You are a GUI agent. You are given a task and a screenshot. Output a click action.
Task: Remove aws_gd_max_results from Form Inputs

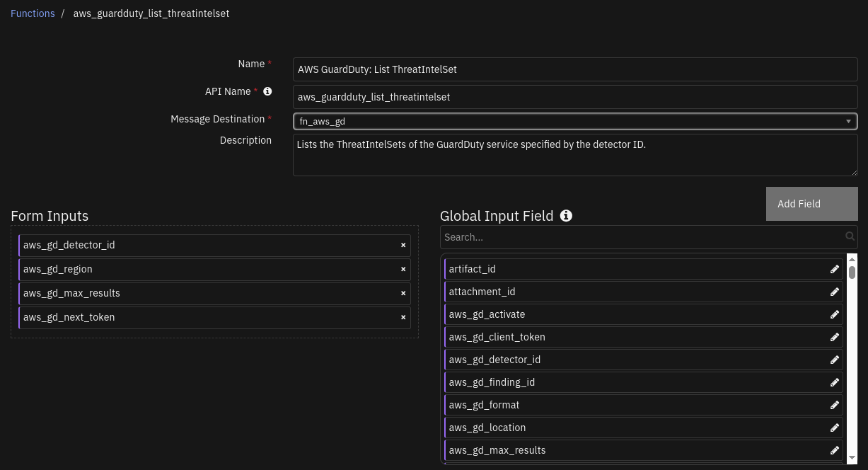pyautogui.click(x=403, y=293)
